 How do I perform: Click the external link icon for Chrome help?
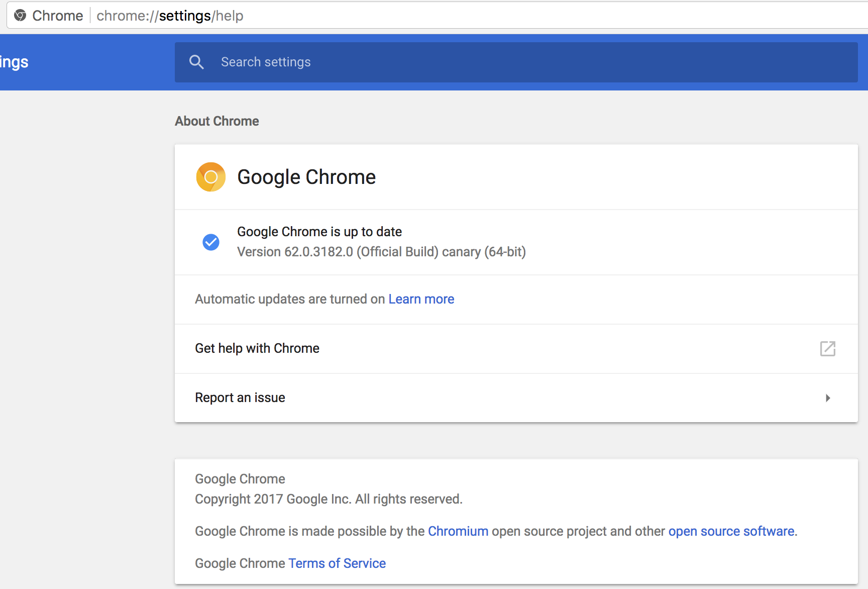[x=828, y=349]
